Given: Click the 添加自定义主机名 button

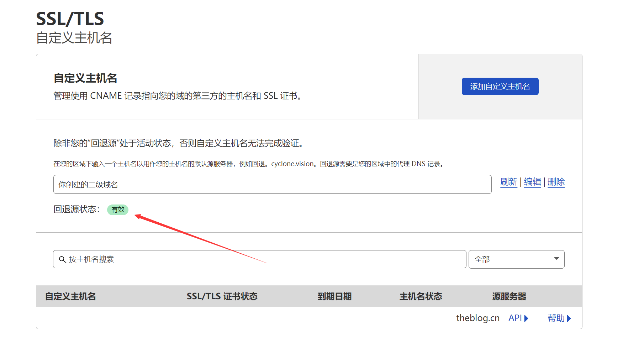Looking at the screenshot, I should (x=500, y=86).
